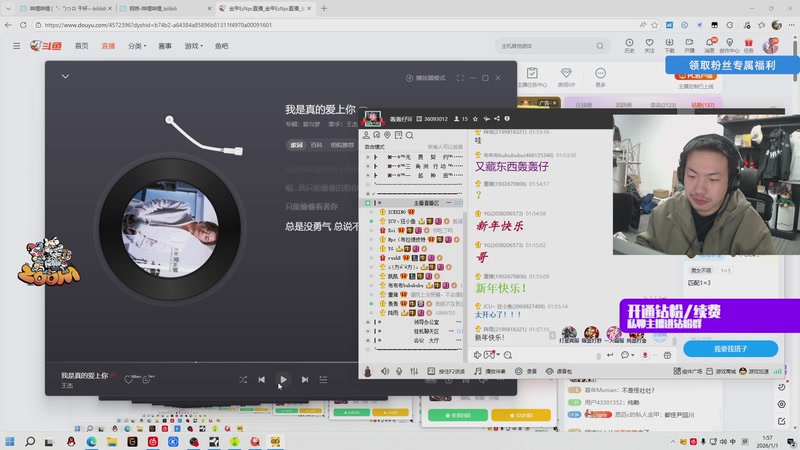Viewport: 800px width, 450px height.
Task: Open voice chat room avatar logo
Action: [x=373, y=118]
